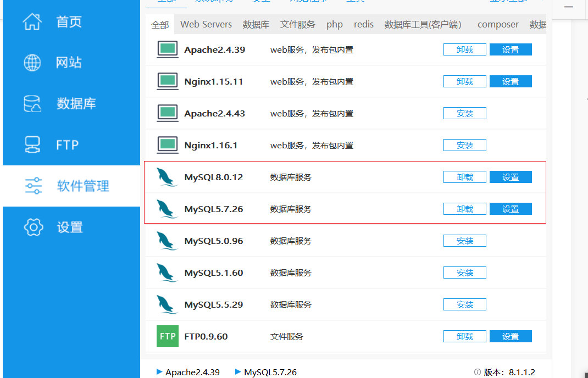Screen dimensions: 588x378
Task: Click the Apache2.4.43 monitor icon
Action: coord(167,113)
